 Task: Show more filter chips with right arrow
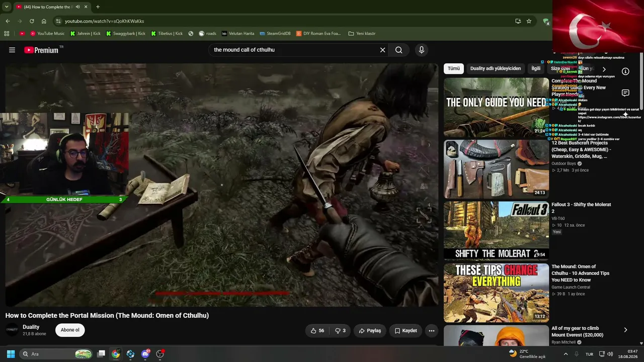(x=604, y=69)
